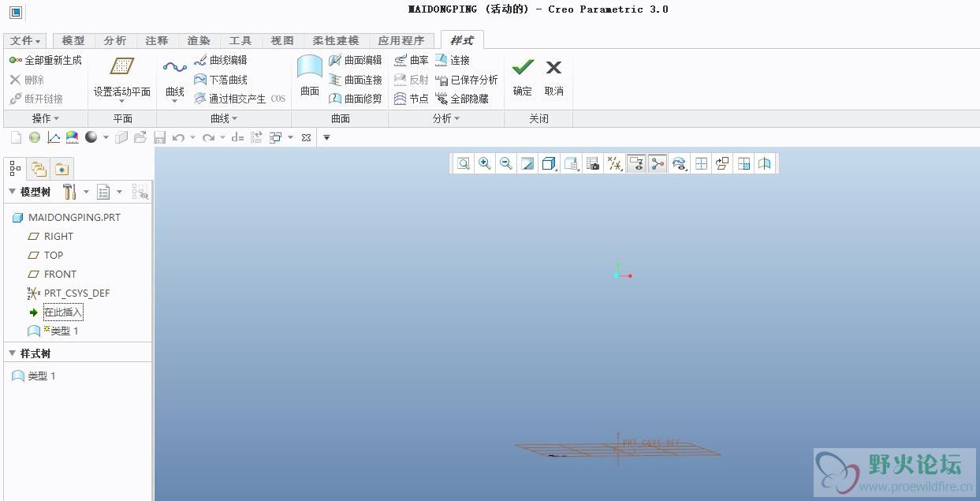Toggle annotation display eye icon
The image size is (980, 501).
click(636, 163)
